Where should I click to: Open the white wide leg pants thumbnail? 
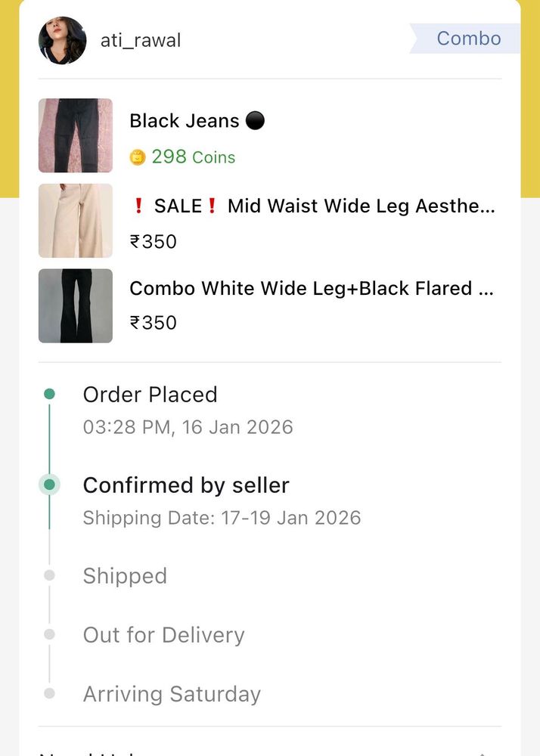point(75,220)
